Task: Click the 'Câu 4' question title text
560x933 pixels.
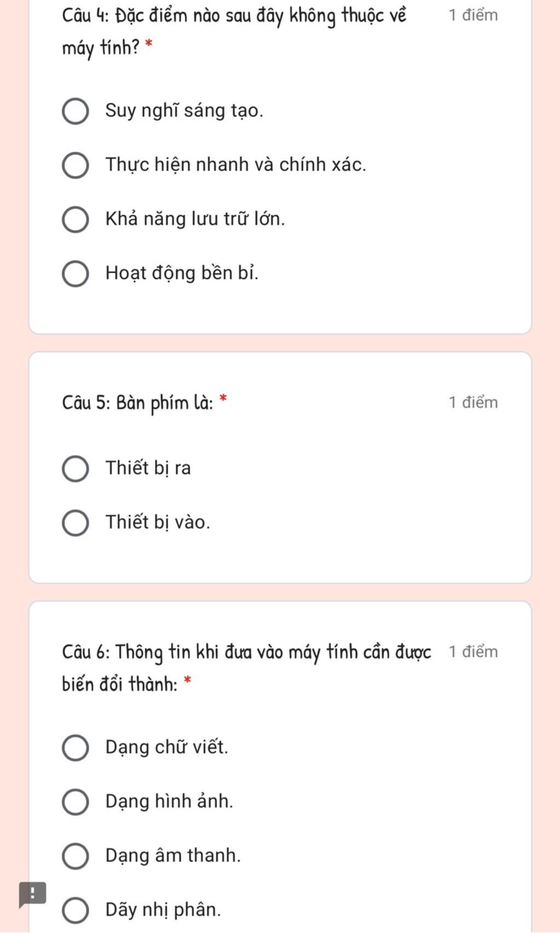Action: 234,32
